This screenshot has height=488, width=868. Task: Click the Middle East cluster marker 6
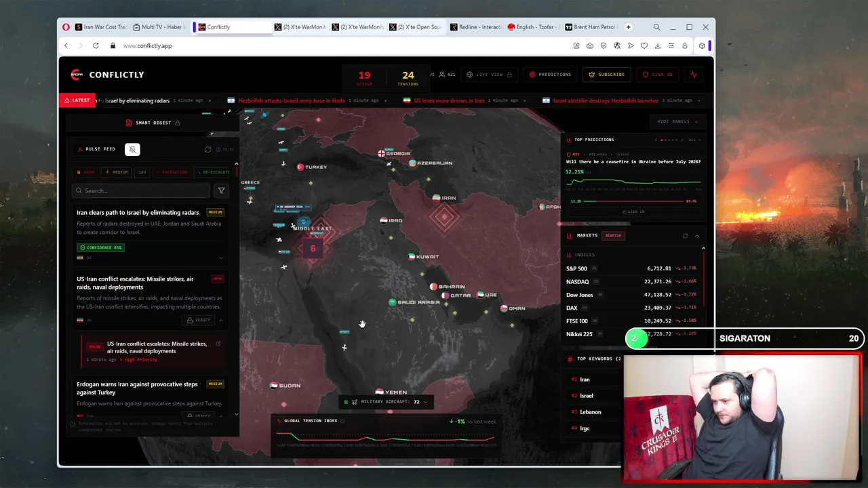[x=313, y=249]
